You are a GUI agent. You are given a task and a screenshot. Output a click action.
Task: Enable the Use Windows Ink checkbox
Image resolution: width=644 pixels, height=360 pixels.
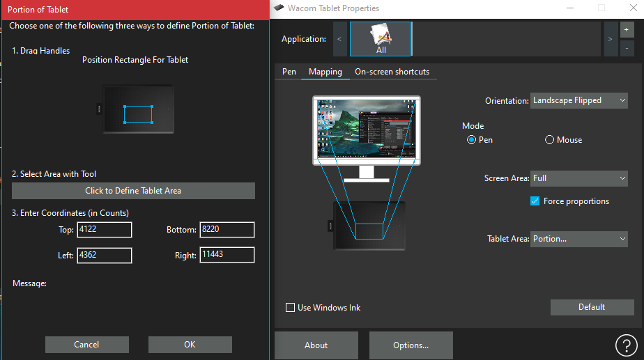(x=291, y=308)
